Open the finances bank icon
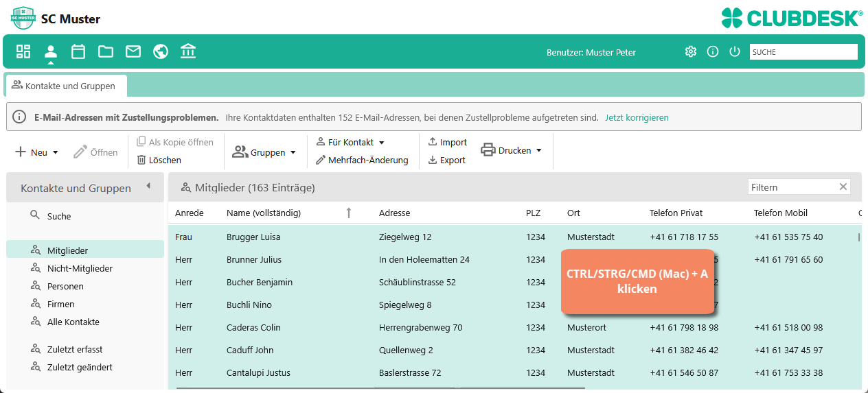868x393 pixels. pyautogui.click(x=188, y=51)
